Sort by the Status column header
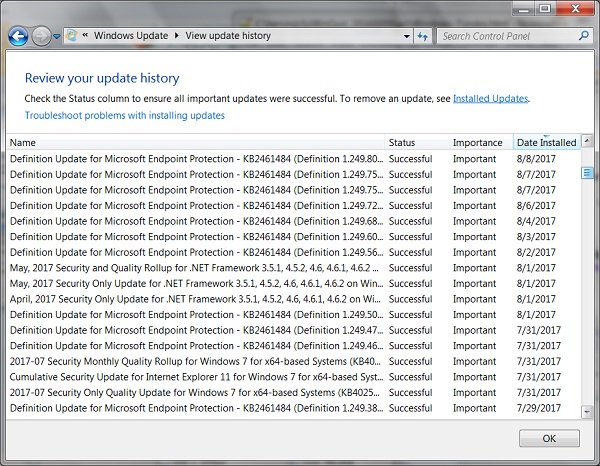Image resolution: width=600 pixels, height=466 pixels. pos(417,142)
